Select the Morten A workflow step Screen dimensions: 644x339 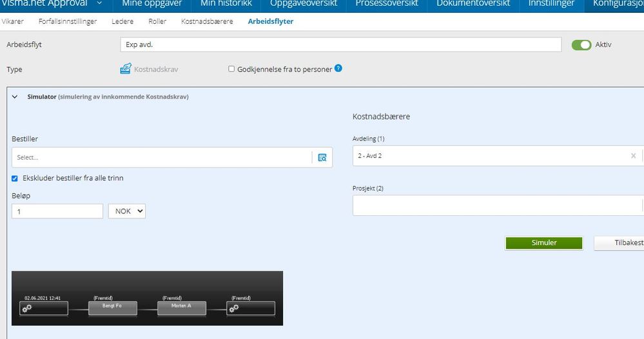pos(182,308)
